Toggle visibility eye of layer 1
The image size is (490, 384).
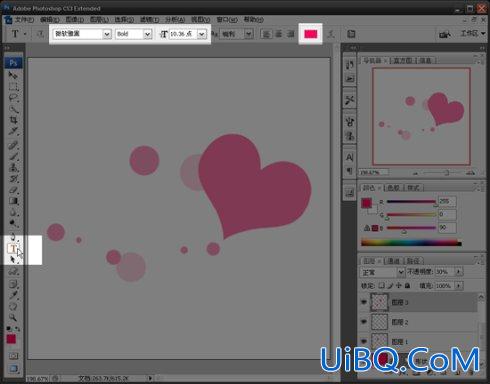click(x=364, y=341)
